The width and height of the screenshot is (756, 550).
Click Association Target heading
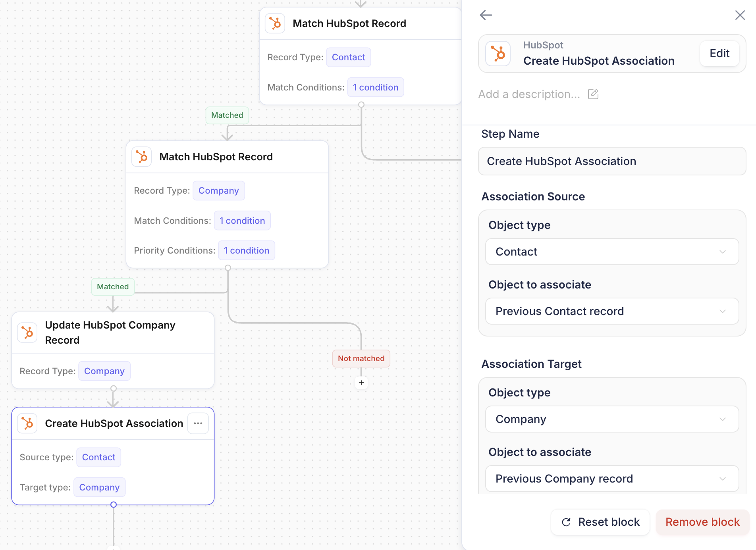[x=531, y=364]
